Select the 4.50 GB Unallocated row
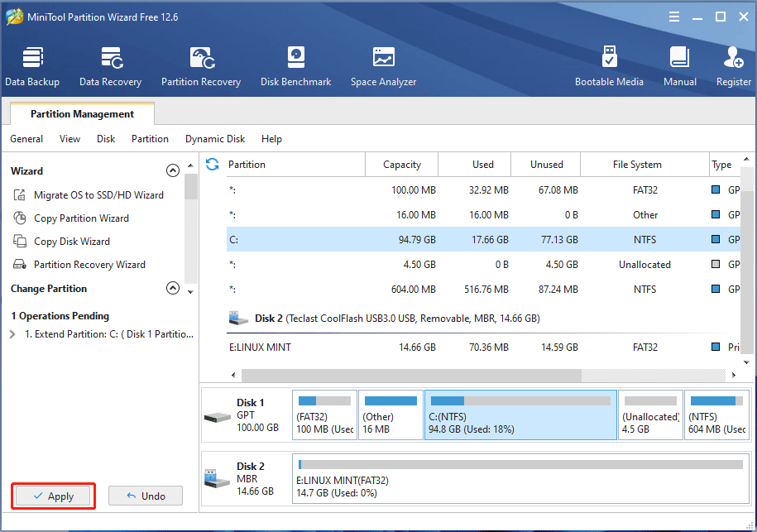This screenshot has height=532, width=757. (x=483, y=265)
